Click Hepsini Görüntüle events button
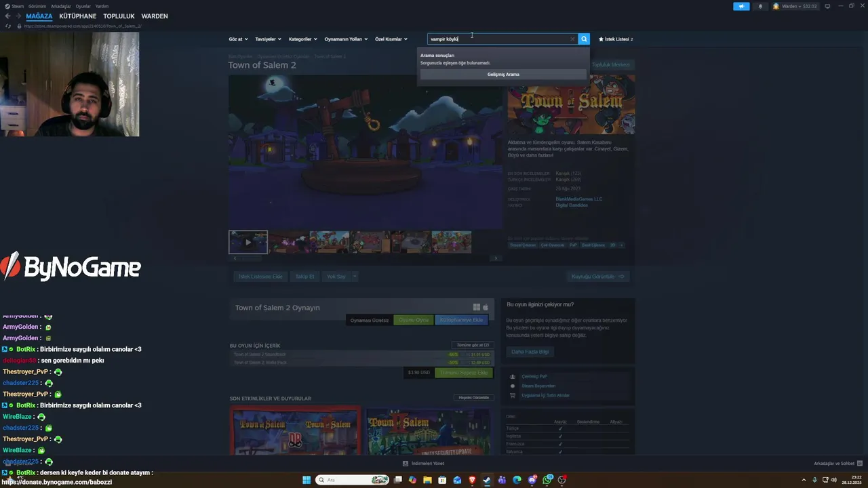 (473, 398)
